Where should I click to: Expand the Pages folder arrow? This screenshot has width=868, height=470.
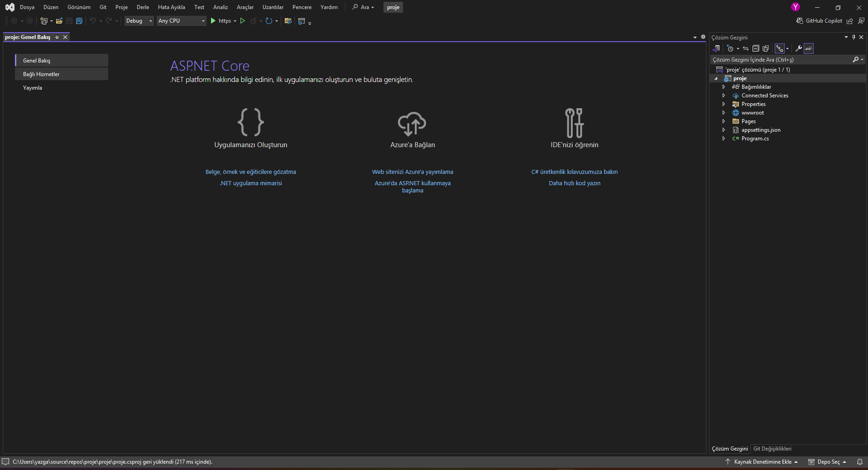click(724, 121)
